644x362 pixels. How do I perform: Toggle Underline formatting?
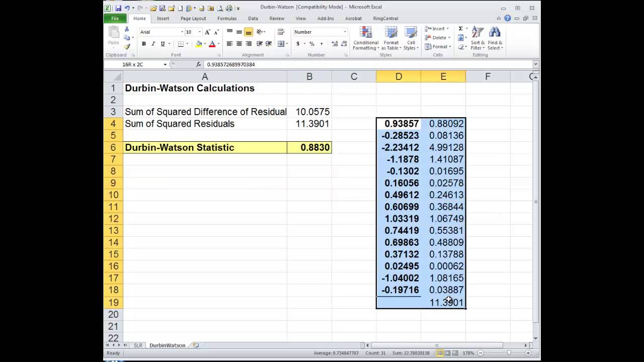[x=163, y=44]
